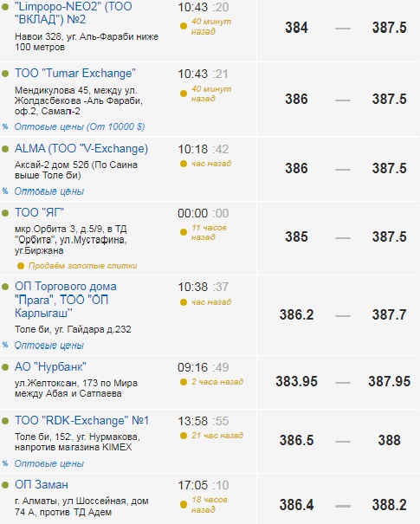The width and height of the screenshot is (420, 524).
Task: Click percent icon under RDK-Exchange address
Action: pyautogui.click(x=5, y=463)
